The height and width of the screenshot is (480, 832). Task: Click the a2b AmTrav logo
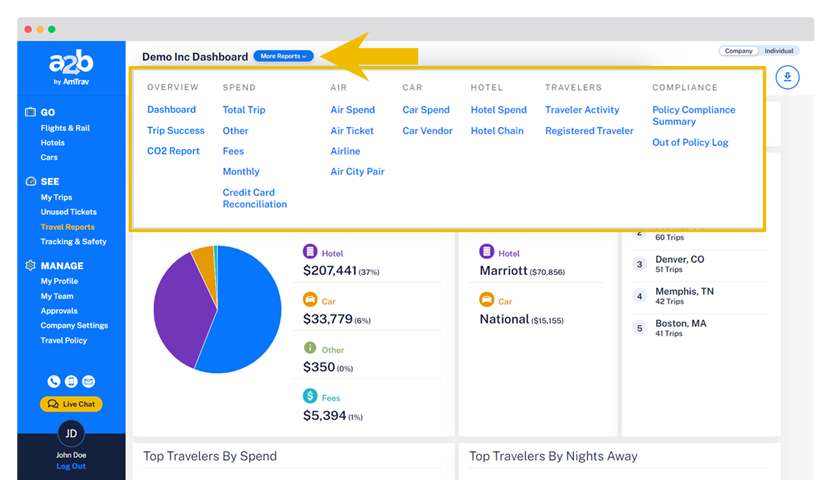(x=71, y=69)
